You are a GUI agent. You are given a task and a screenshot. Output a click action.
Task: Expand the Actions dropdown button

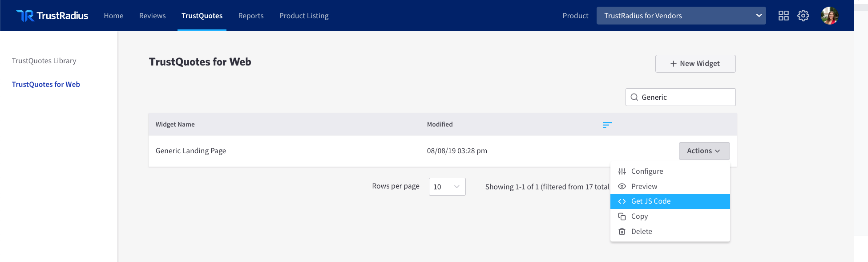(704, 151)
